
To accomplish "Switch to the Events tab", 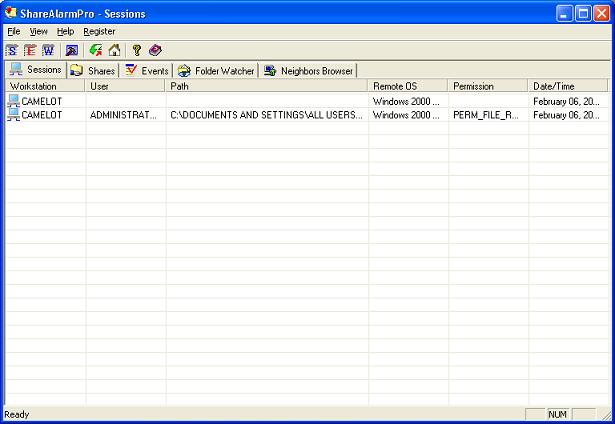I will [x=146, y=71].
